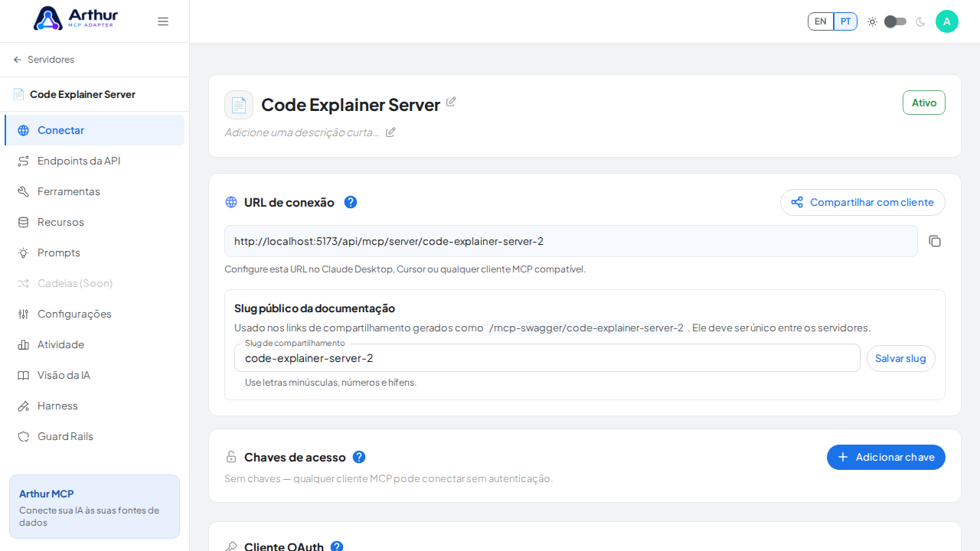Click the moon dark-mode icon
The width and height of the screenshot is (980, 551).
point(920,21)
